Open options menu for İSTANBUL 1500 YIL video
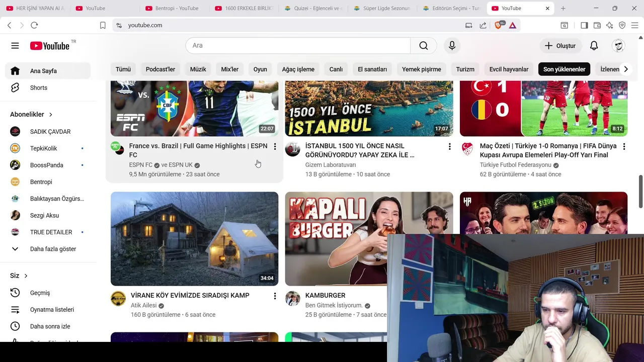Screen dimensions: 644x362 click(x=449, y=146)
